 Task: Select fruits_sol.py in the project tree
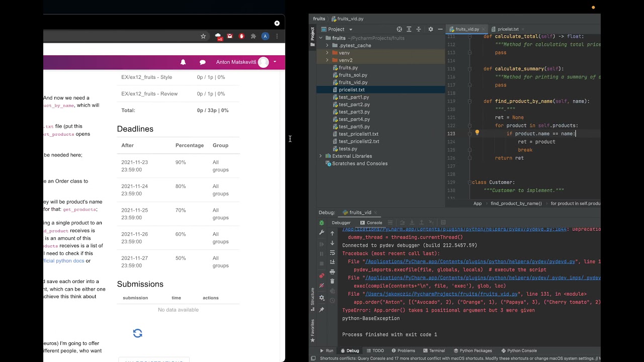pos(353,75)
